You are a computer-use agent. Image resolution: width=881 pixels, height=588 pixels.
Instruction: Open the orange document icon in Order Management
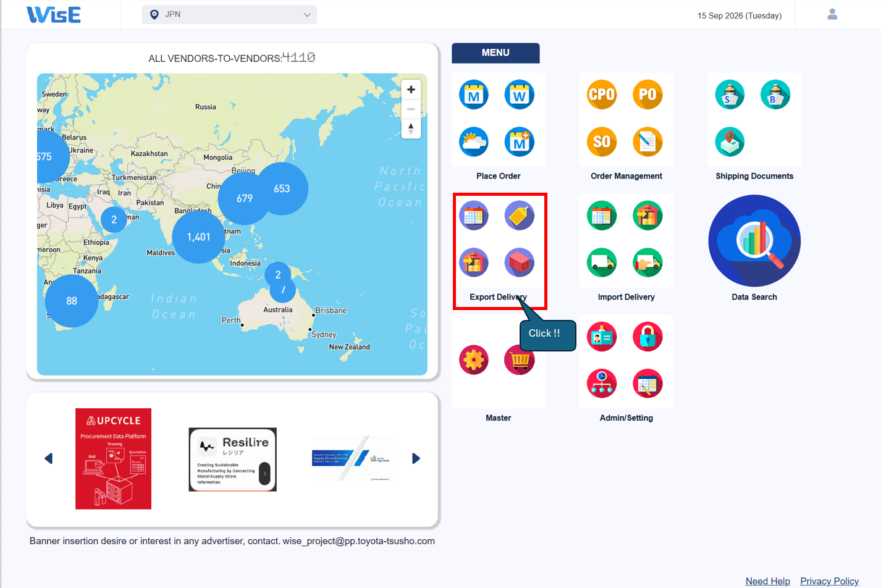647,141
